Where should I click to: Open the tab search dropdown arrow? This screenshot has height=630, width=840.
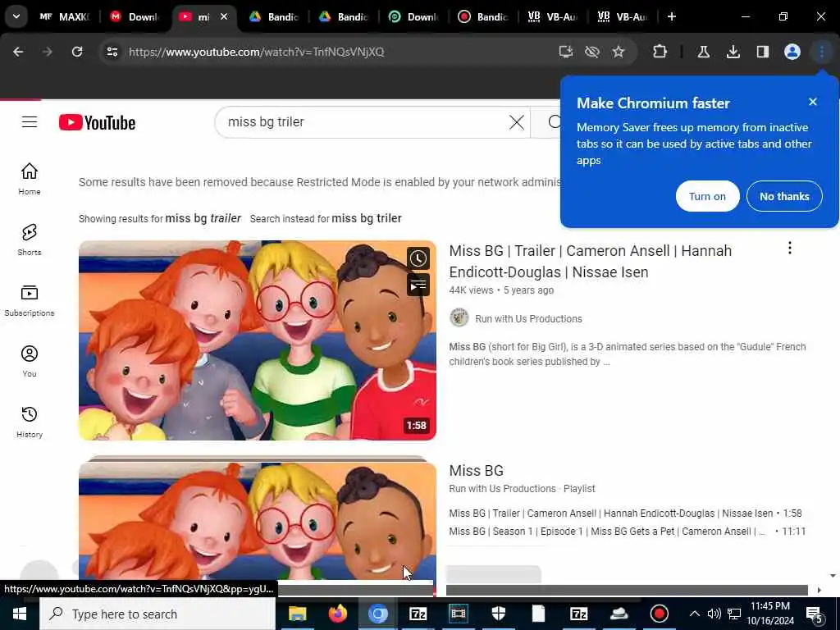pyautogui.click(x=16, y=16)
